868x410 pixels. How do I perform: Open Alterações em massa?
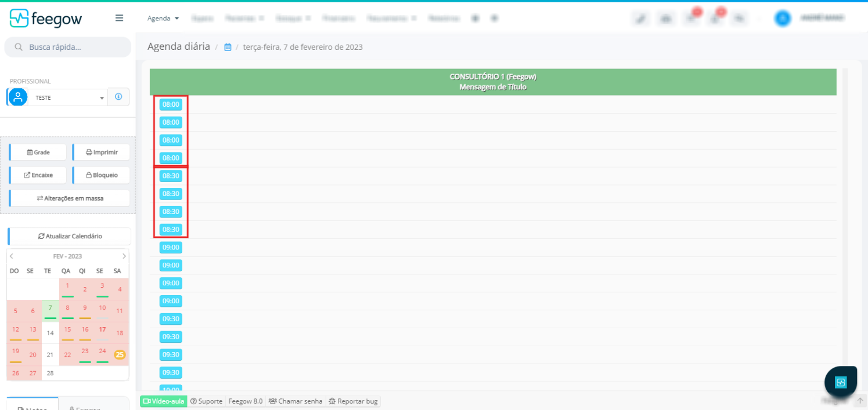[69, 198]
